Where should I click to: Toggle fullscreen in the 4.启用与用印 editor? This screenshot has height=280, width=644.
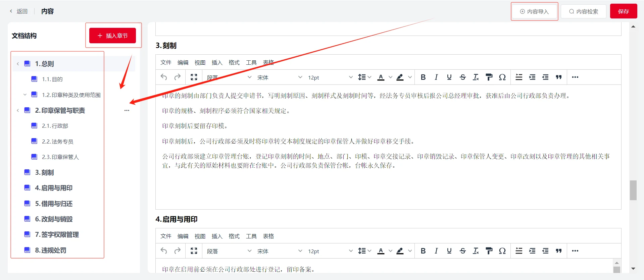(194, 251)
